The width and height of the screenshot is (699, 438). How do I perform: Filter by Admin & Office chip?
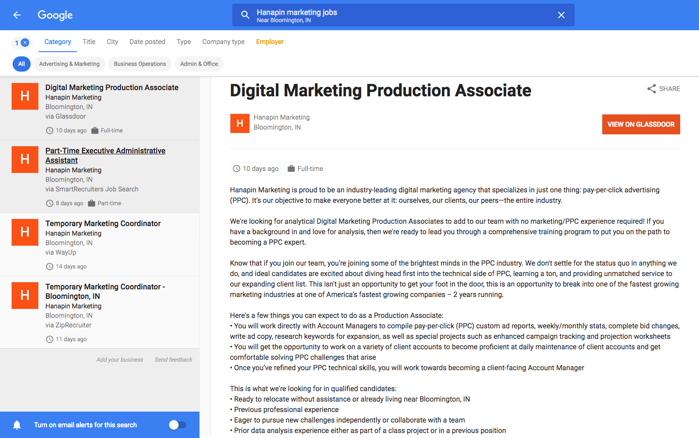pos(199,64)
